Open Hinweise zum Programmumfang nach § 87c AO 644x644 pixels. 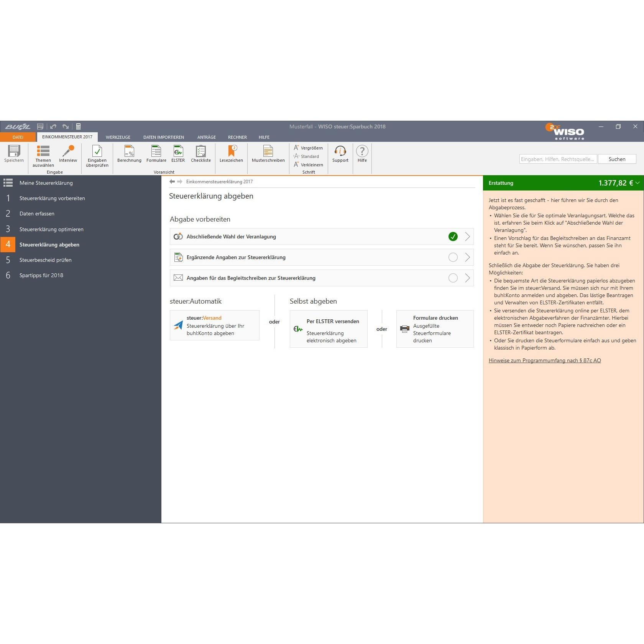pyautogui.click(x=545, y=360)
